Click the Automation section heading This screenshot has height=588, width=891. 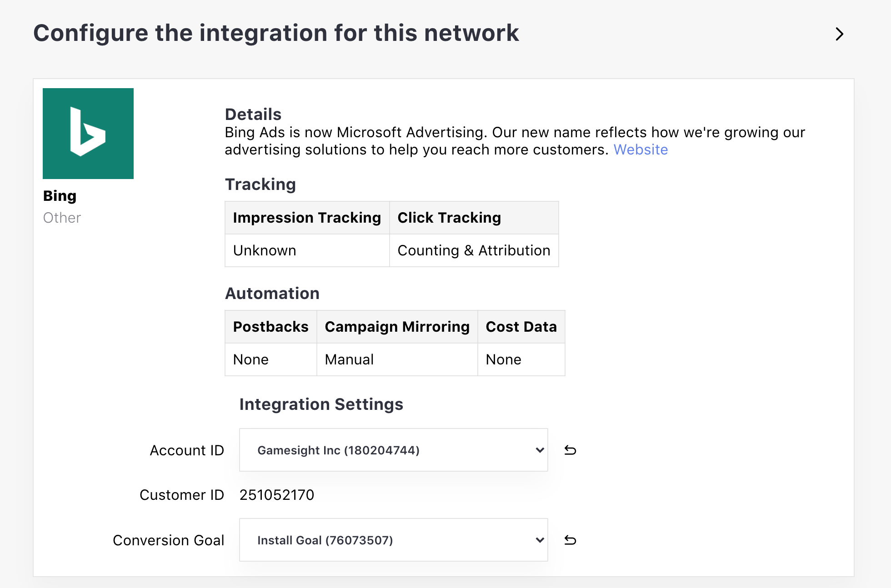point(272,293)
